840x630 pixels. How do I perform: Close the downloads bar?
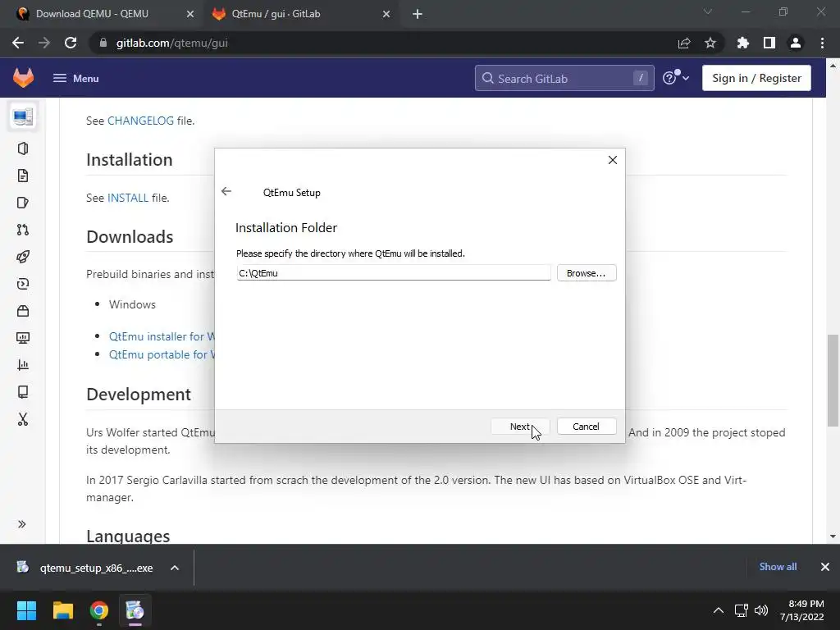tap(825, 567)
